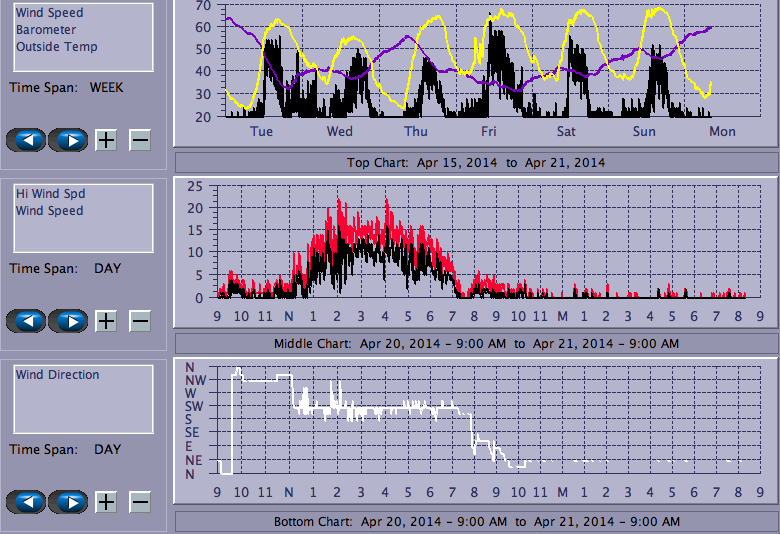Hit the minus button under the Wind Direction list

(140, 502)
